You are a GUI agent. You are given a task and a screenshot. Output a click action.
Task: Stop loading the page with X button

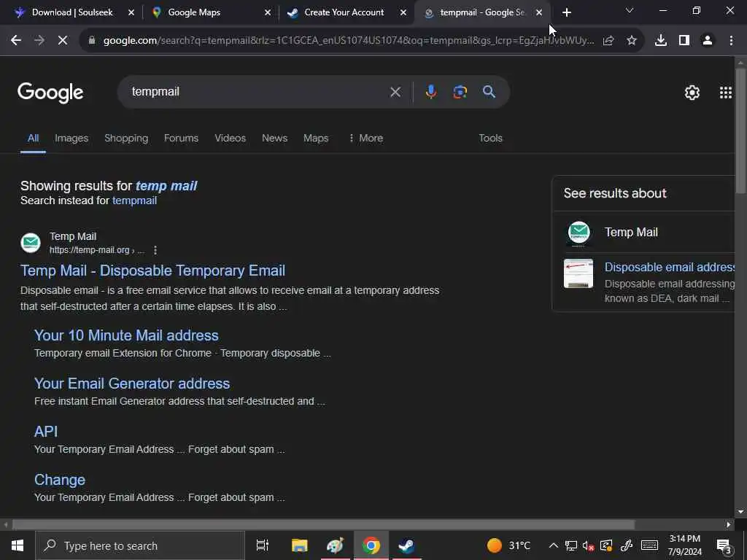click(63, 41)
